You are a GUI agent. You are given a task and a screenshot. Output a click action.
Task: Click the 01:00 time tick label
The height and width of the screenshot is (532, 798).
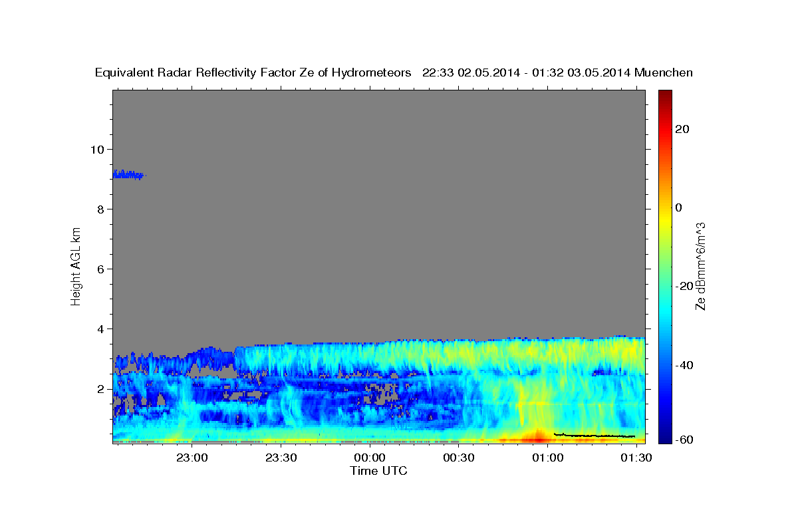click(547, 458)
